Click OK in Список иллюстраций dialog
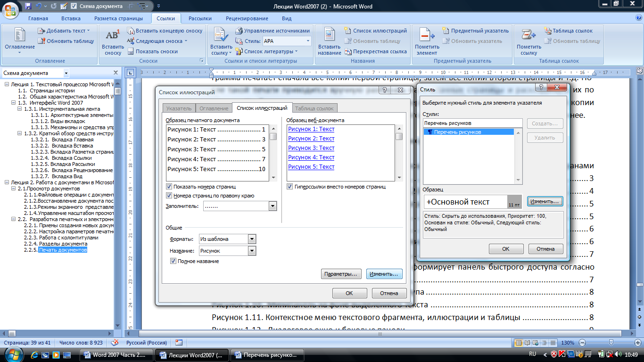Viewport: 644px width, 362px height. tap(349, 293)
